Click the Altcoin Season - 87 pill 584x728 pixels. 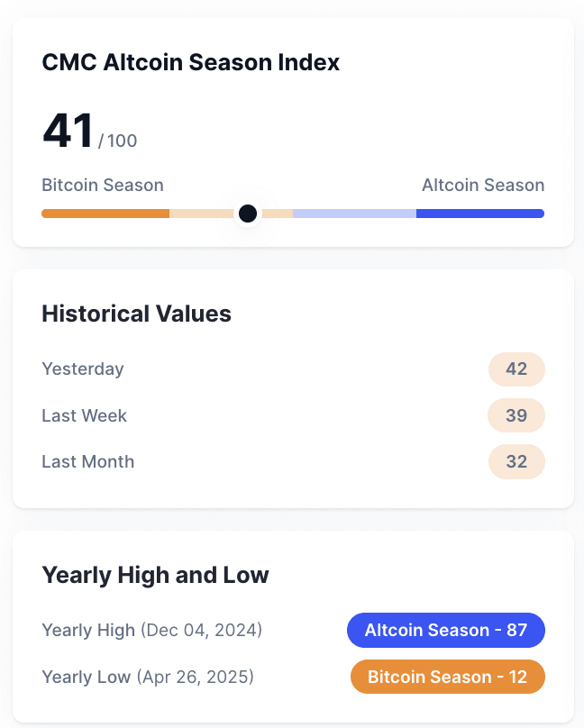(x=446, y=630)
